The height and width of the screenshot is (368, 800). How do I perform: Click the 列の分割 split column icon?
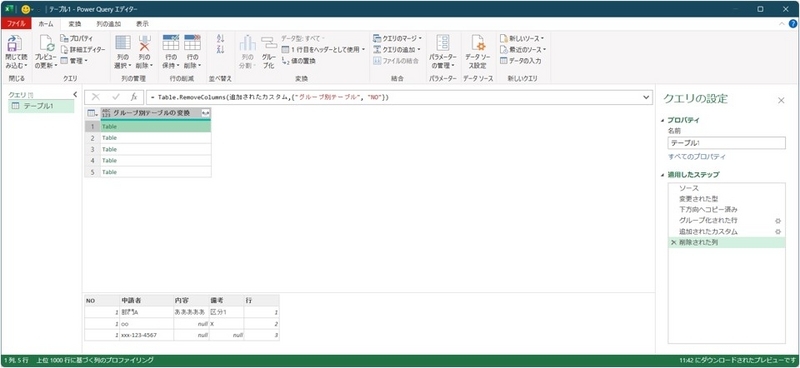click(x=247, y=43)
